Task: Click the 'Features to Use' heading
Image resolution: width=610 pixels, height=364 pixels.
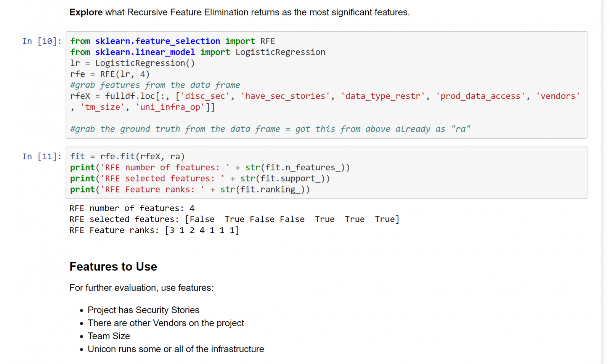Action: [113, 267]
